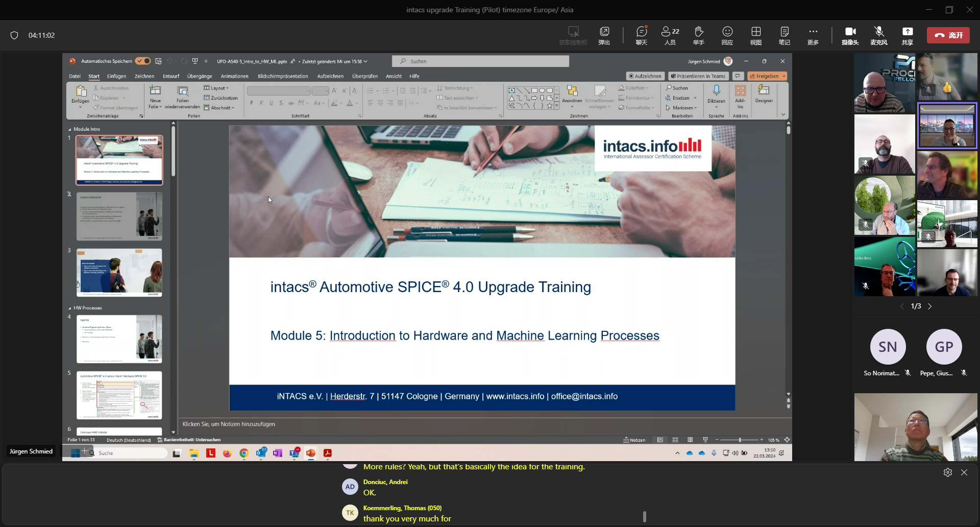Share your screen (共享)
Viewport: 980px width, 527px height.
(x=908, y=35)
